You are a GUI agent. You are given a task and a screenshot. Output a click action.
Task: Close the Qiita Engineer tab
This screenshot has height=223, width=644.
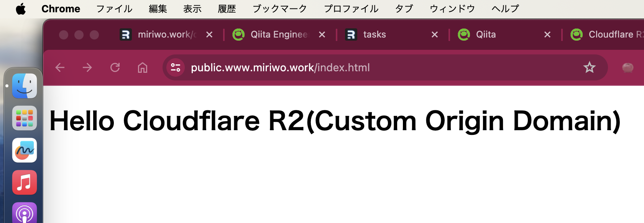(322, 34)
